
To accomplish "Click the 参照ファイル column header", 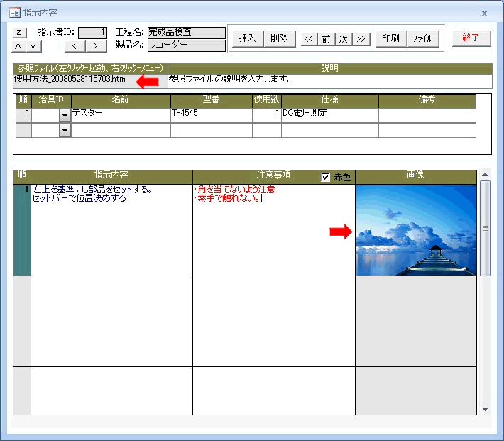I will pyautogui.click(x=90, y=68).
